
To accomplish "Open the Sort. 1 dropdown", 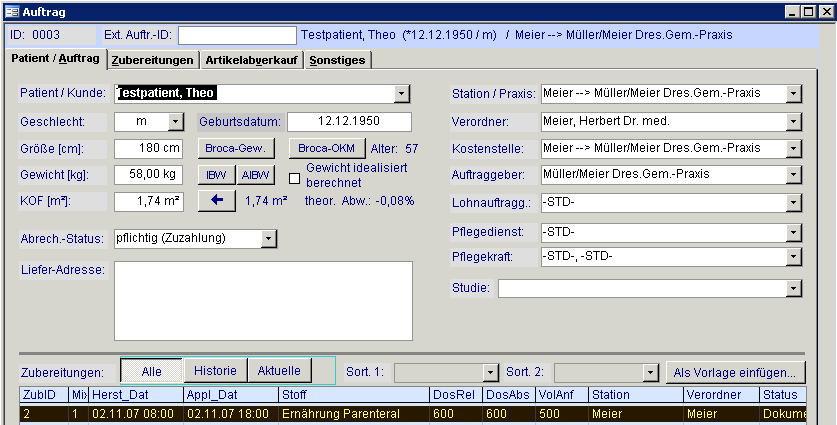I will click(490, 372).
